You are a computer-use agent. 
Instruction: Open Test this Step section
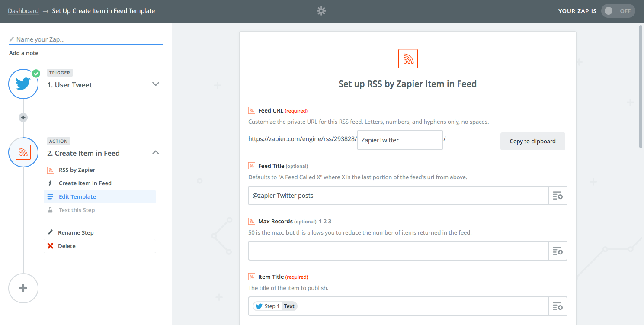click(77, 210)
